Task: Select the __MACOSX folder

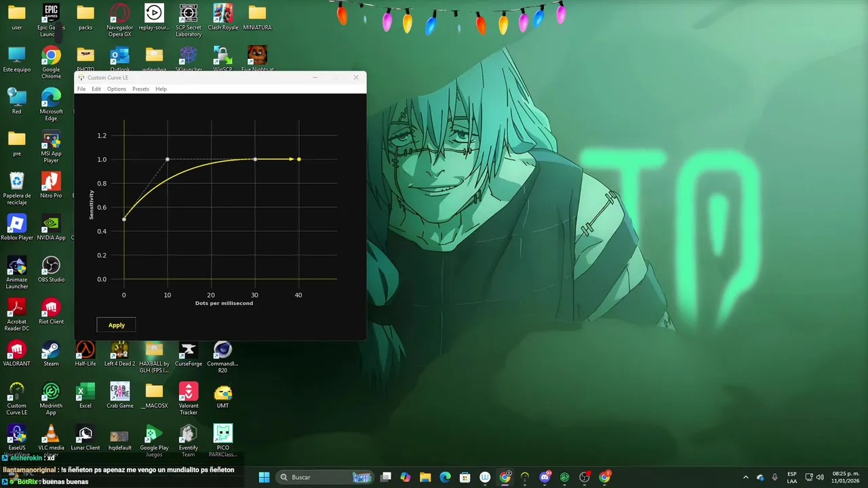Action: [154, 396]
